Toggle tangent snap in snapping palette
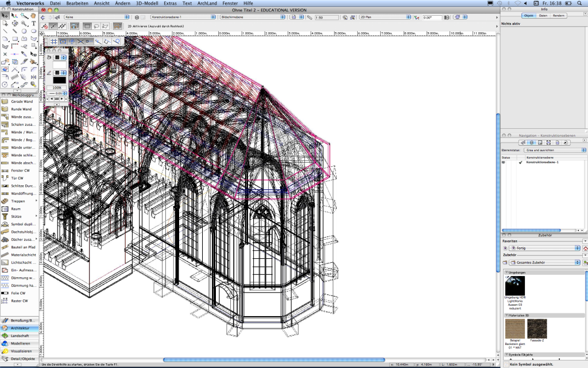 pyautogui.click(x=116, y=41)
